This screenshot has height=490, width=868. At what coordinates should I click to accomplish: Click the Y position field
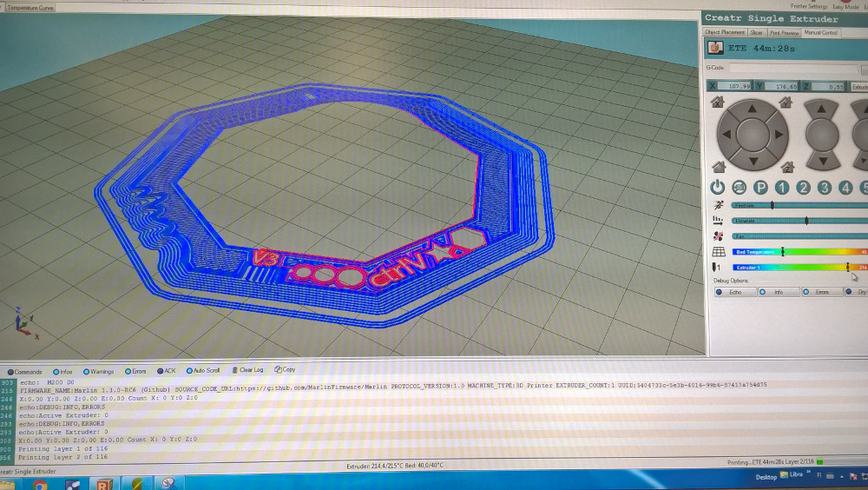tap(782, 86)
